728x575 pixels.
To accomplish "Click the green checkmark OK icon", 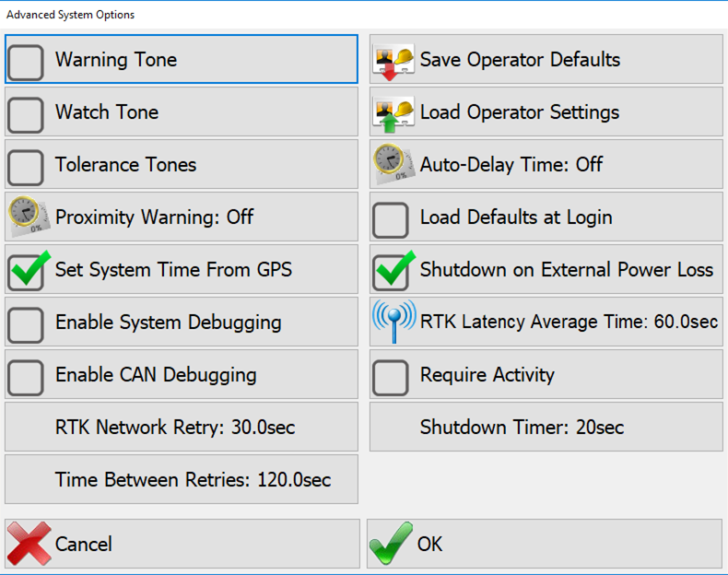I will tap(391, 543).
